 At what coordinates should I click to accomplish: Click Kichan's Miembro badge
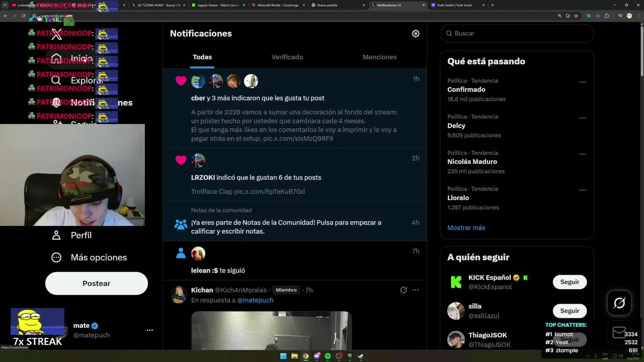tap(286, 290)
